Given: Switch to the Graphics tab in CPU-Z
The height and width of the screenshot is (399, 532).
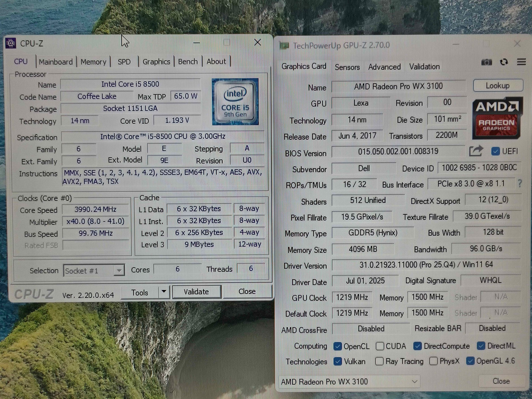Looking at the screenshot, I should click(156, 62).
